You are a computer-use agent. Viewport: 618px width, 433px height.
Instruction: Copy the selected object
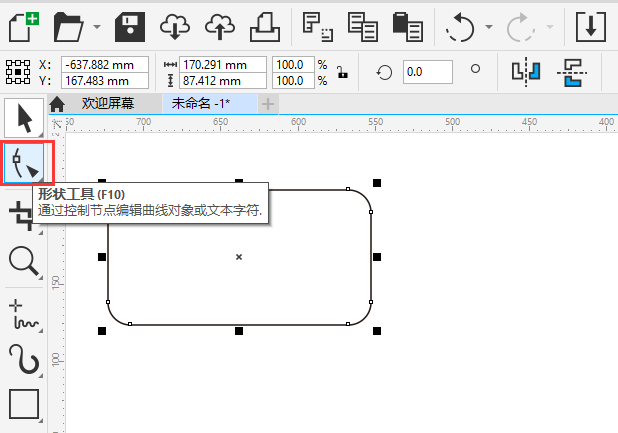click(x=363, y=27)
